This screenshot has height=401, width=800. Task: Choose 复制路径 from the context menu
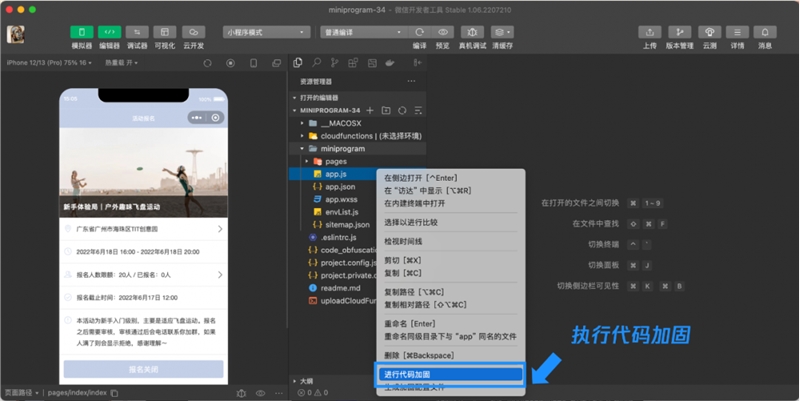[x=415, y=291]
